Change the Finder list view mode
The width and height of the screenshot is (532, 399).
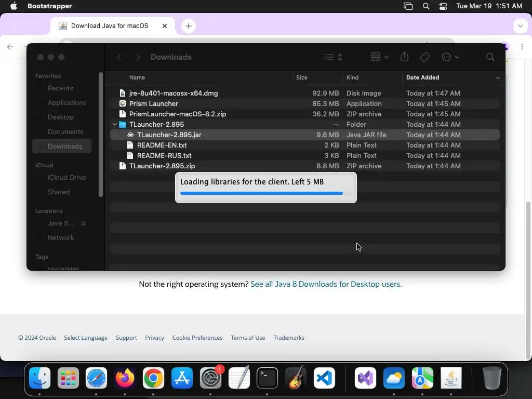(333, 57)
